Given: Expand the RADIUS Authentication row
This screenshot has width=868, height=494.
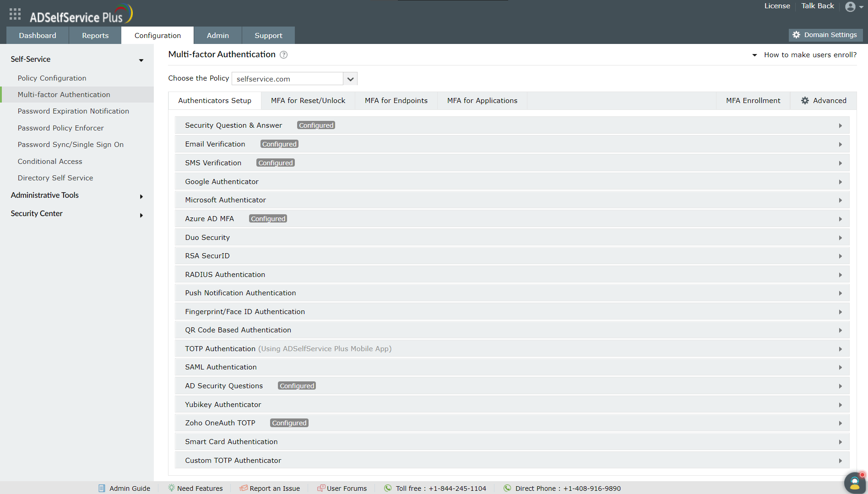Looking at the screenshot, I should [x=512, y=275].
